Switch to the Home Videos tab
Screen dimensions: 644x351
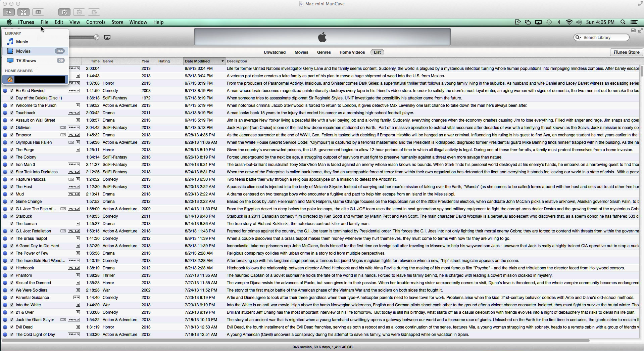(x=352, y=52)
